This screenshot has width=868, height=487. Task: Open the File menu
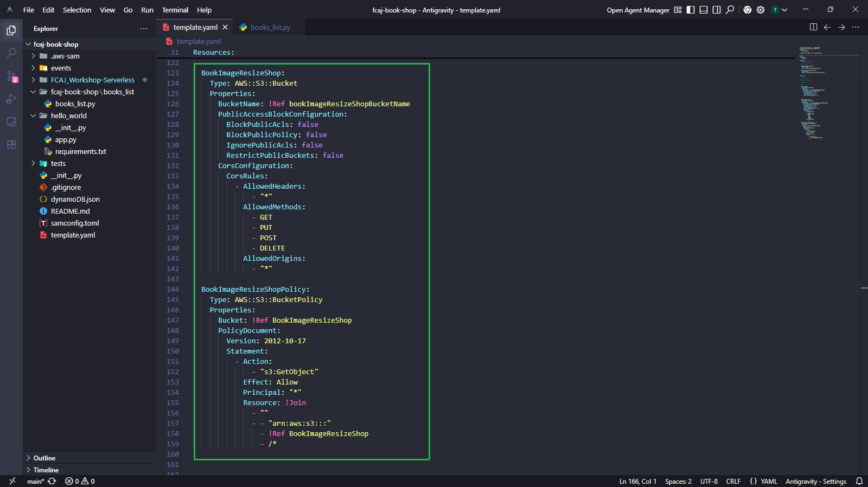[29, 10]
